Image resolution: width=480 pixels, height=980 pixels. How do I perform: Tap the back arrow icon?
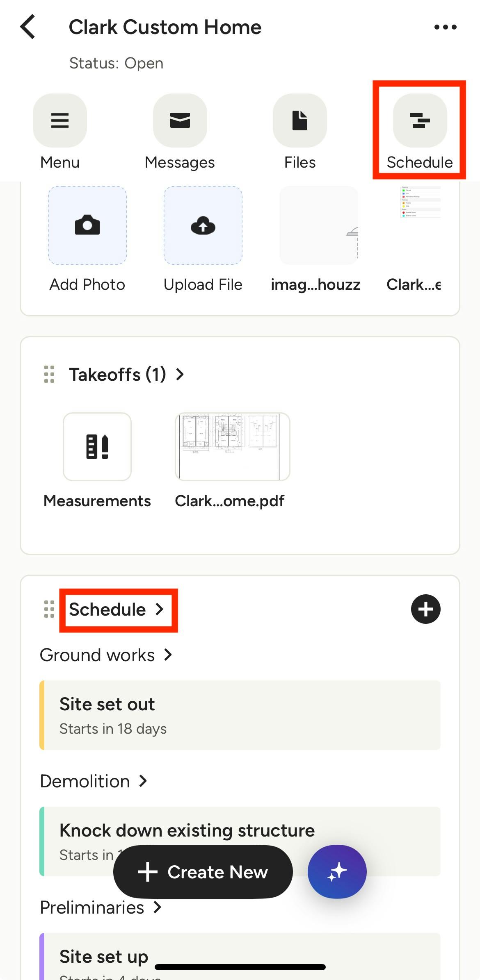[28, 27]
